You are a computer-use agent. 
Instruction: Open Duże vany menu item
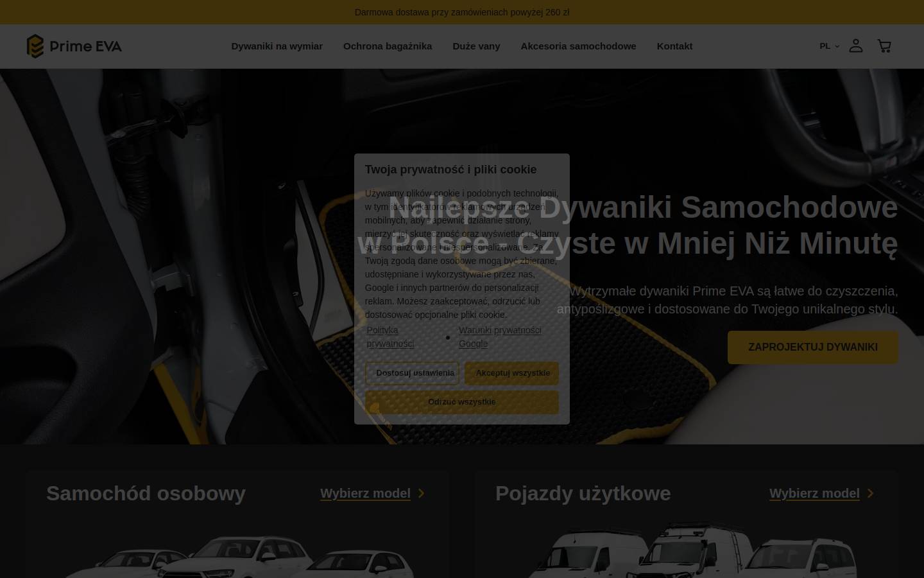[476, 46]
